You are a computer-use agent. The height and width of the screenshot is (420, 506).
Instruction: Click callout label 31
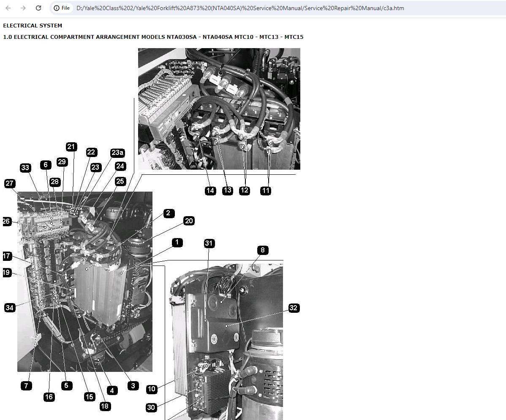[209, 243]
